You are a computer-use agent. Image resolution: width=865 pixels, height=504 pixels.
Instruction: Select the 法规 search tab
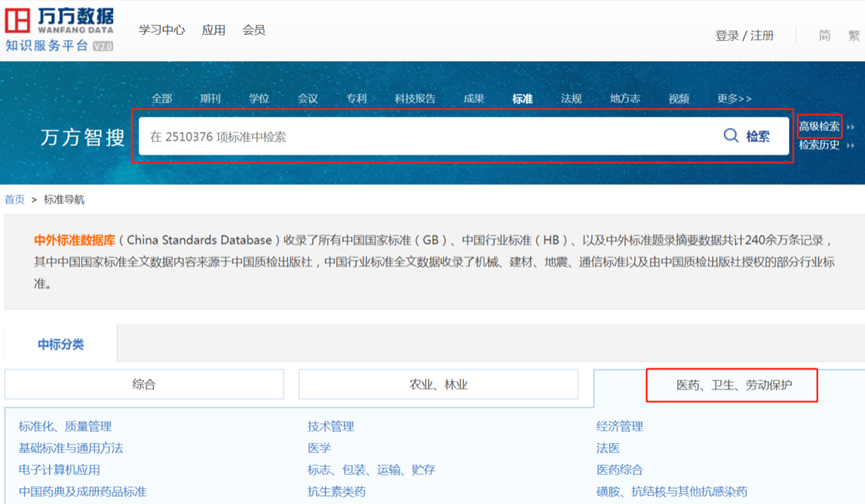(571, 99)
